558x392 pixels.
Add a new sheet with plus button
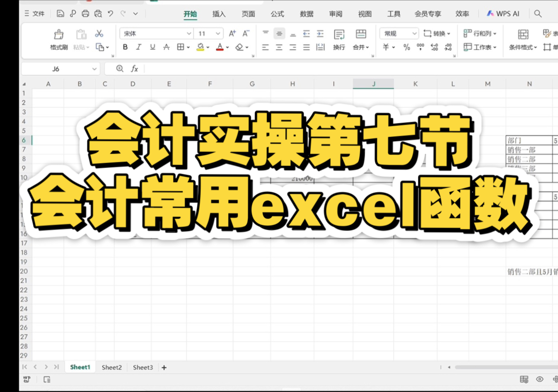tap(164, 368)
